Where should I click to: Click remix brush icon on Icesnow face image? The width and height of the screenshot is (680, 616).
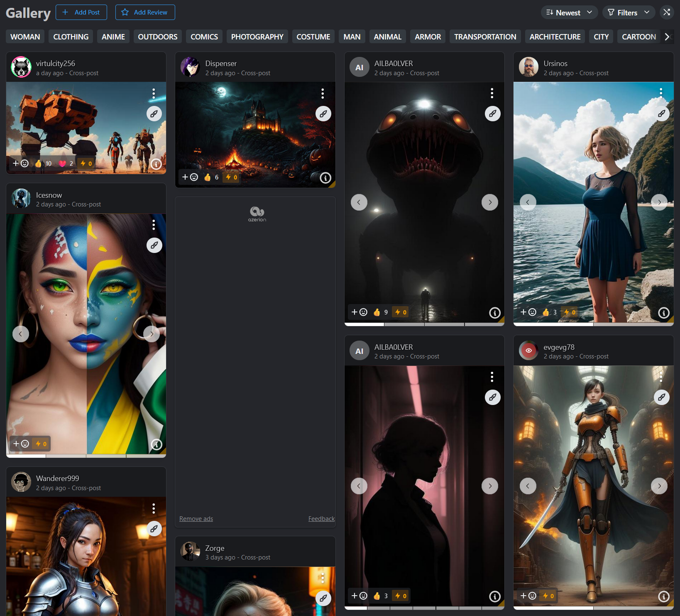154,245
